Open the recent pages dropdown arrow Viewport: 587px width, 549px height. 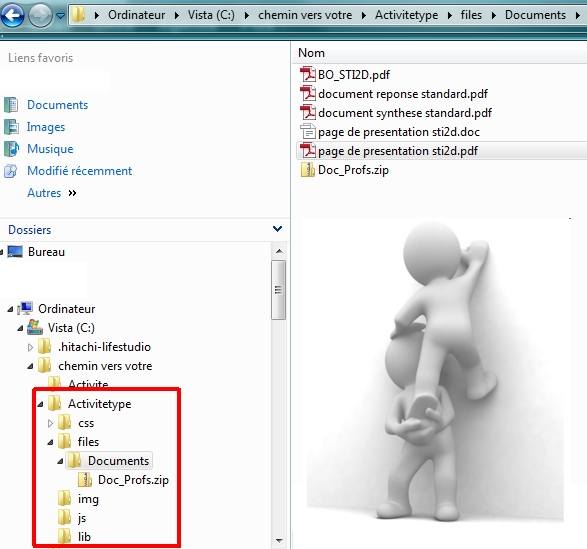(60, 16)
